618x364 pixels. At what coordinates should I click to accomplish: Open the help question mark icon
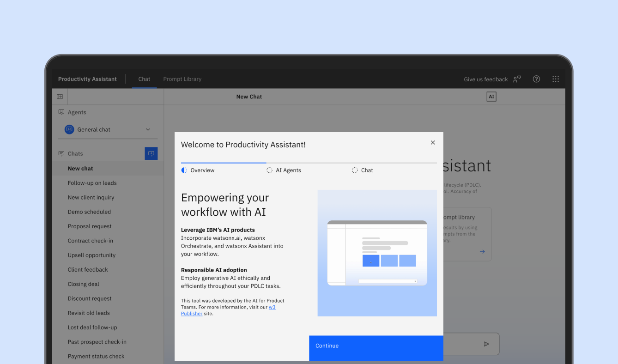pos(536,79)
